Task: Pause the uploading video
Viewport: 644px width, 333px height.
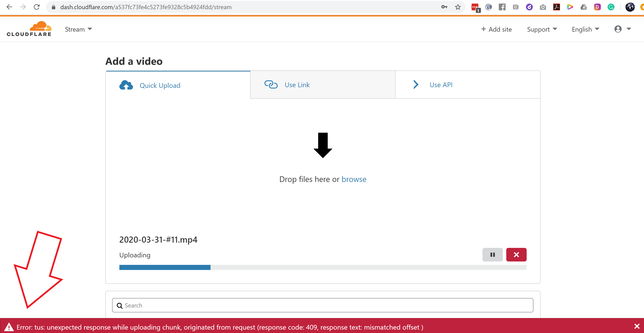Action: click(492, 255)
